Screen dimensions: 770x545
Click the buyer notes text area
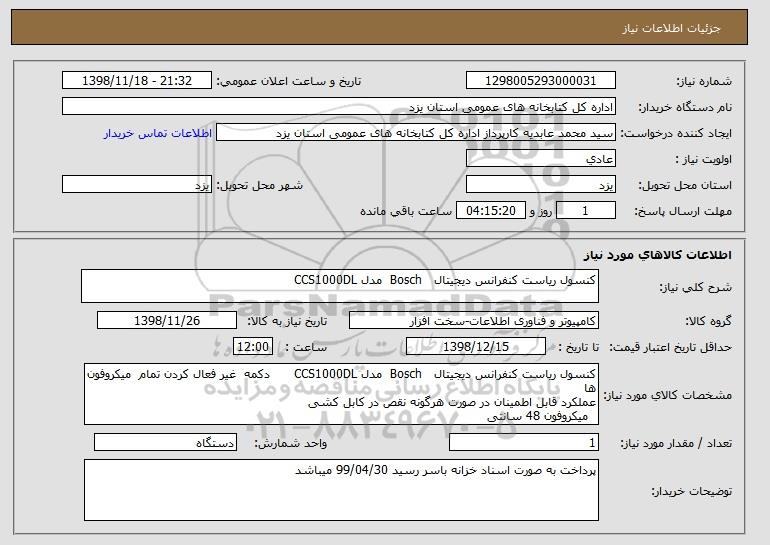tap(341, 490)
